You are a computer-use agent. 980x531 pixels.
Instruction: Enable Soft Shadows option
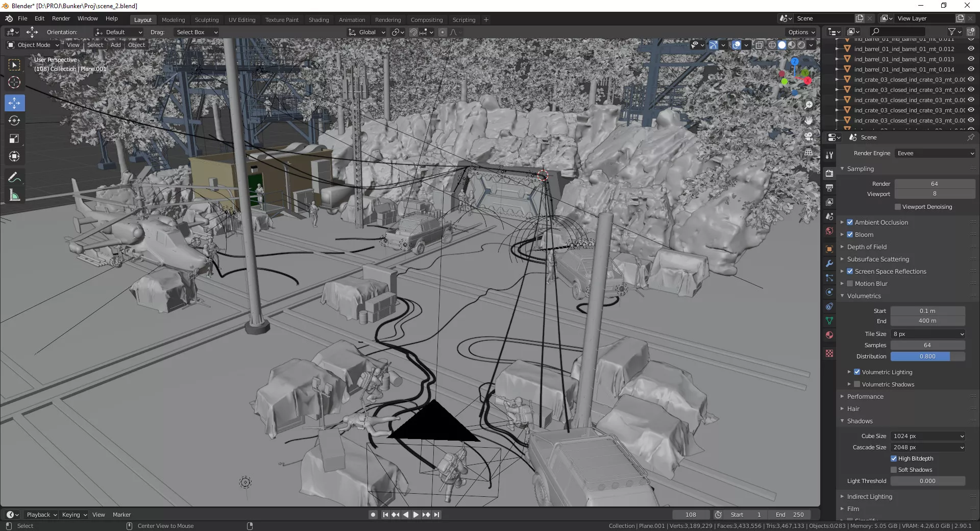point(894,470)
